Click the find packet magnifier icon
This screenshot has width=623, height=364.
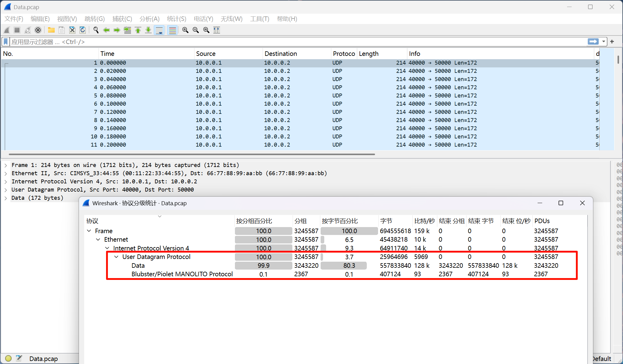(x=96, y=30)
